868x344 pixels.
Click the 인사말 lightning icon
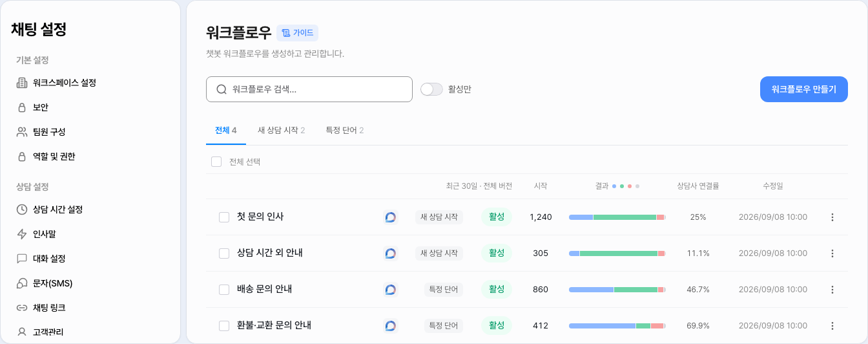coord(22,234)
